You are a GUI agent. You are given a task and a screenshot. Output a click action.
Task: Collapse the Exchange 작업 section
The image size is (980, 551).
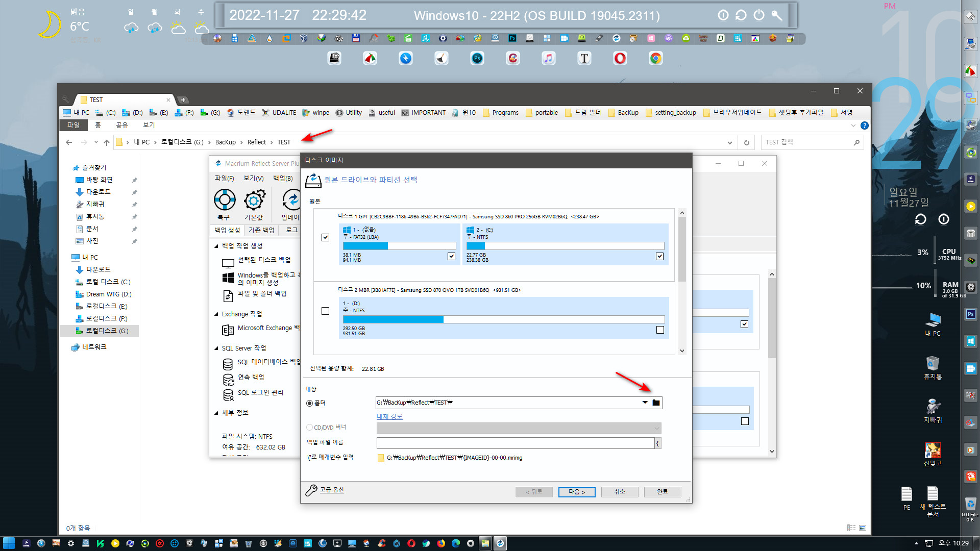point(216,314)
